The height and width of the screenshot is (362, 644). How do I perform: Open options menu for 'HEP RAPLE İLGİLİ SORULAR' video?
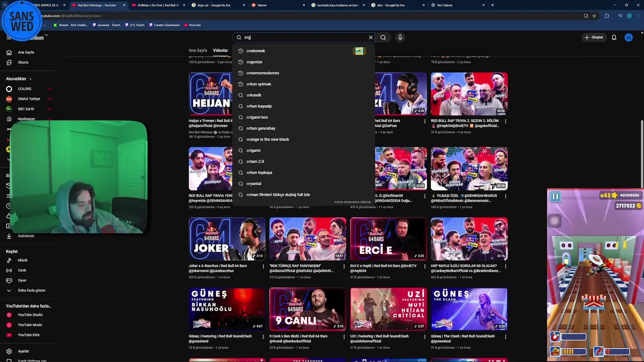pos(505,266)
